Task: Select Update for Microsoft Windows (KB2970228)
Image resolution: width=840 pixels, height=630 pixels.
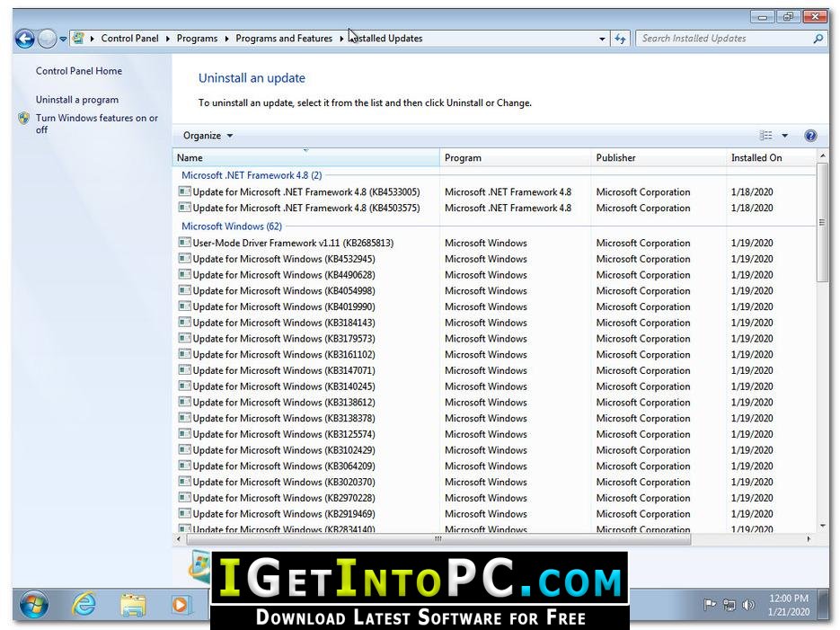Action: pyautogui.click(x=284, y=498)
